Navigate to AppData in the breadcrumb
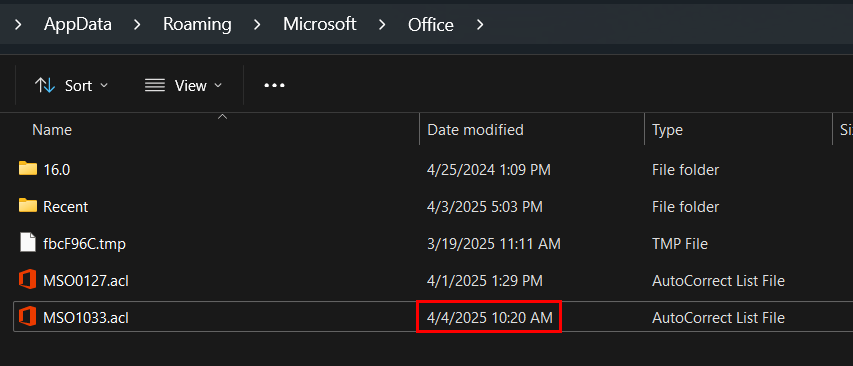This screenshot has height=366, width=853. (78, 24)
